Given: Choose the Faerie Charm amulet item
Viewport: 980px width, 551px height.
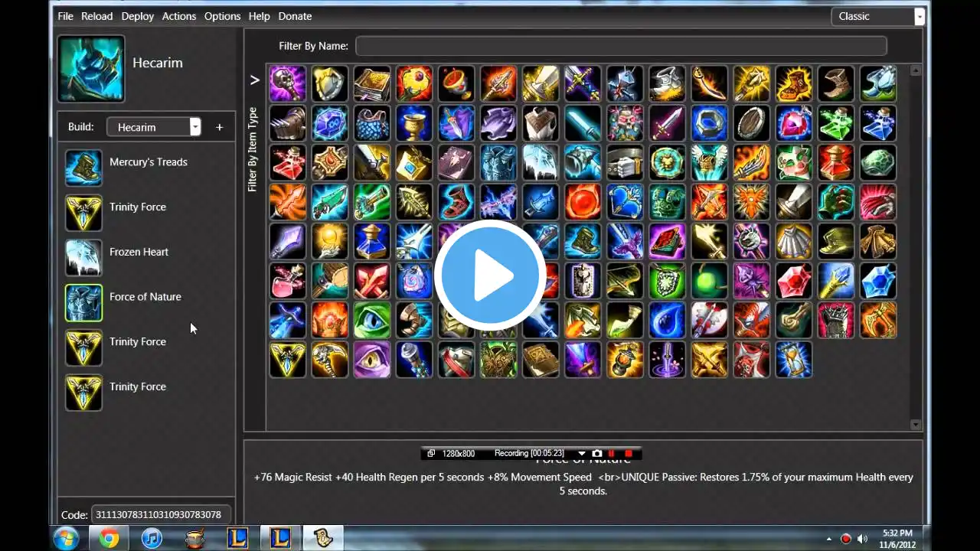Looking at the screenshot, I should coord(414,163).
